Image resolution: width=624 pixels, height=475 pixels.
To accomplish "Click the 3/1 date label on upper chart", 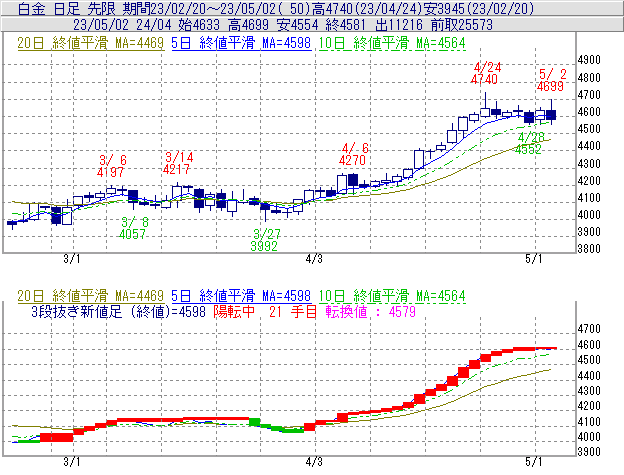I will pos(72,259).
